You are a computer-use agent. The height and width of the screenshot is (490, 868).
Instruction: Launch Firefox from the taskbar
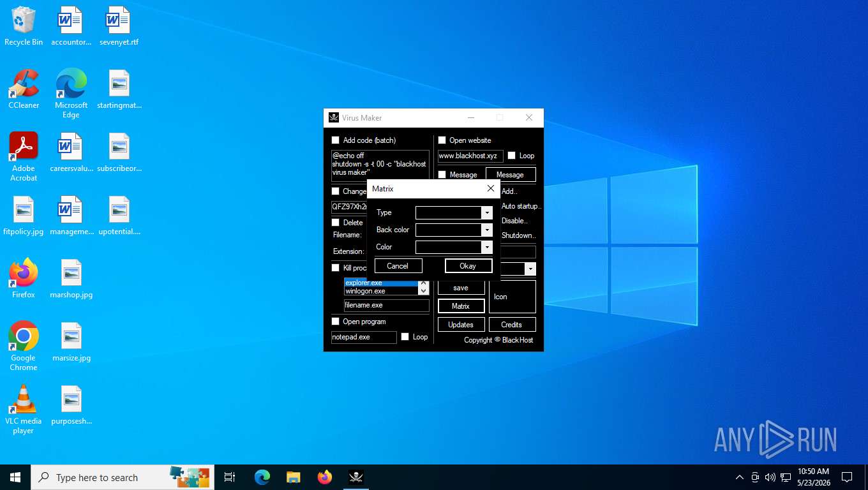324,477
